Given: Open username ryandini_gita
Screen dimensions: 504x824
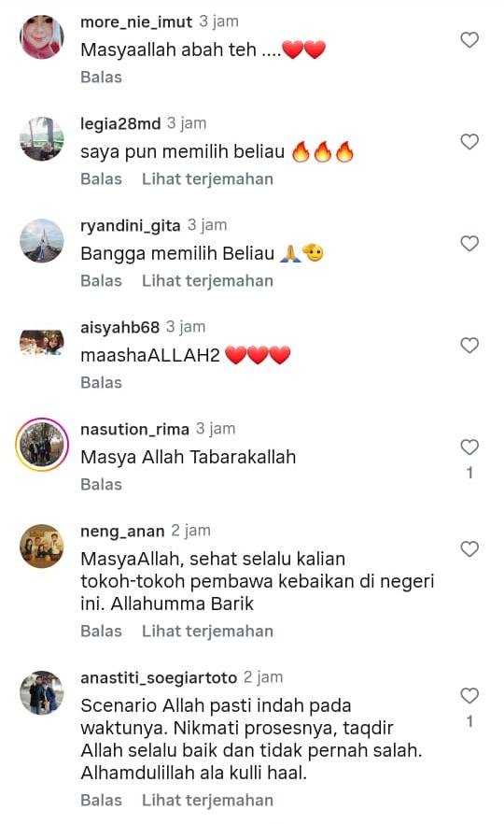Looking at the screenshot, I should (131, 226).
